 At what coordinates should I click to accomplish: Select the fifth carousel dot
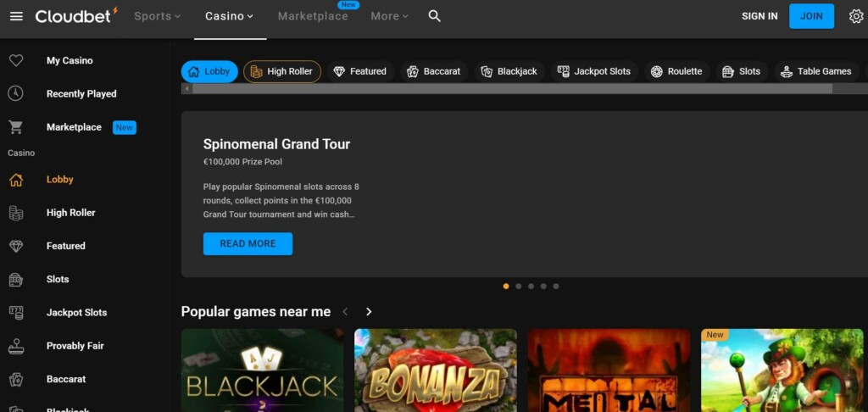[x=556, y=287]
